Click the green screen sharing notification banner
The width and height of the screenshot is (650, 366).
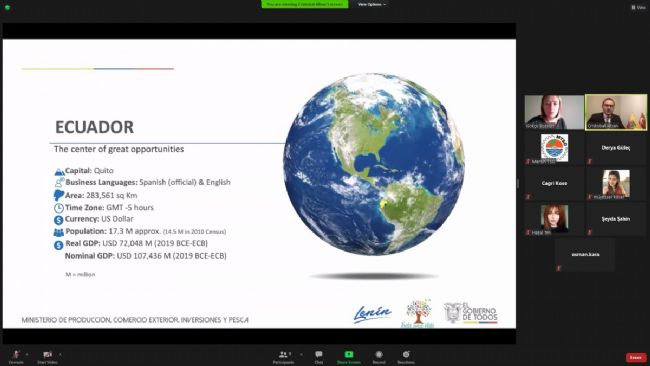[305, 4]
